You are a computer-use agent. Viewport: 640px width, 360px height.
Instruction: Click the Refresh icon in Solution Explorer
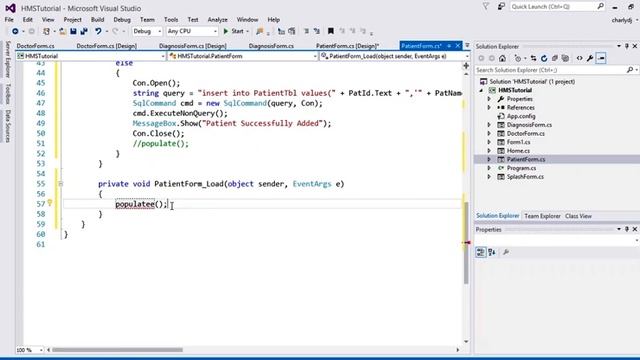point(544,58)
